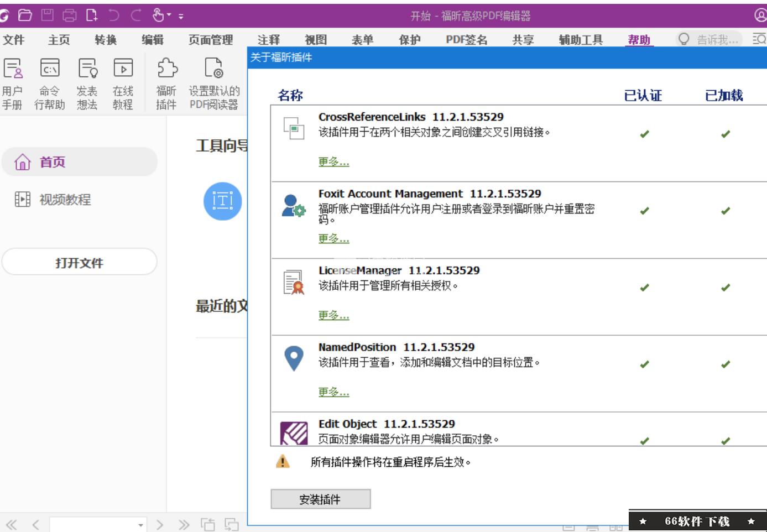Screen dimensions: 767x532
Task: Click the Tell Me (告诉我) search box
Action: coord(709,39)
